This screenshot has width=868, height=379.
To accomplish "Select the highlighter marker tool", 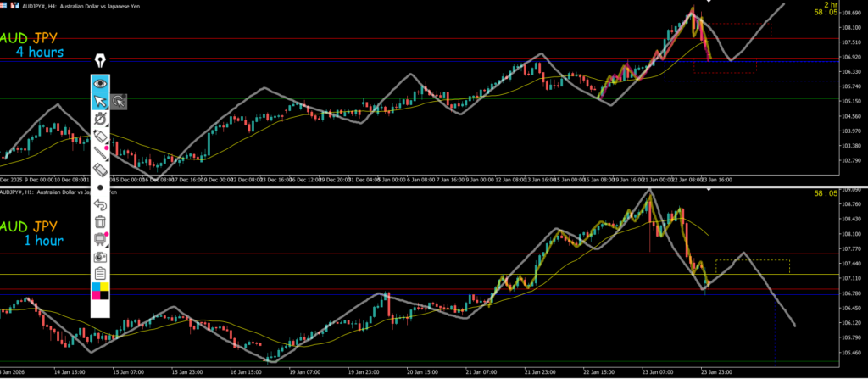I will (x=100, y=137).
